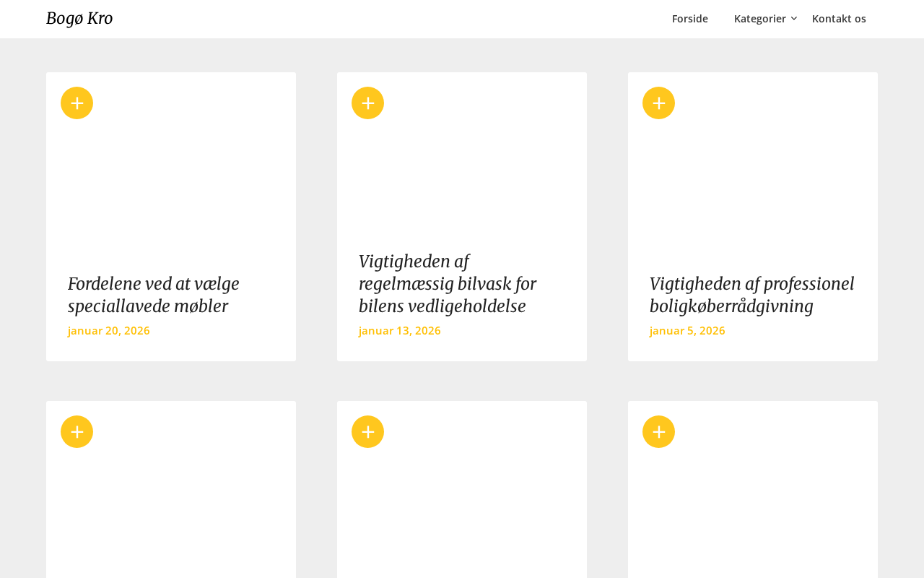The image size is (924, 578).
Task: Click the plus icon on the lower-left card
Action: [x=77, y=431]
